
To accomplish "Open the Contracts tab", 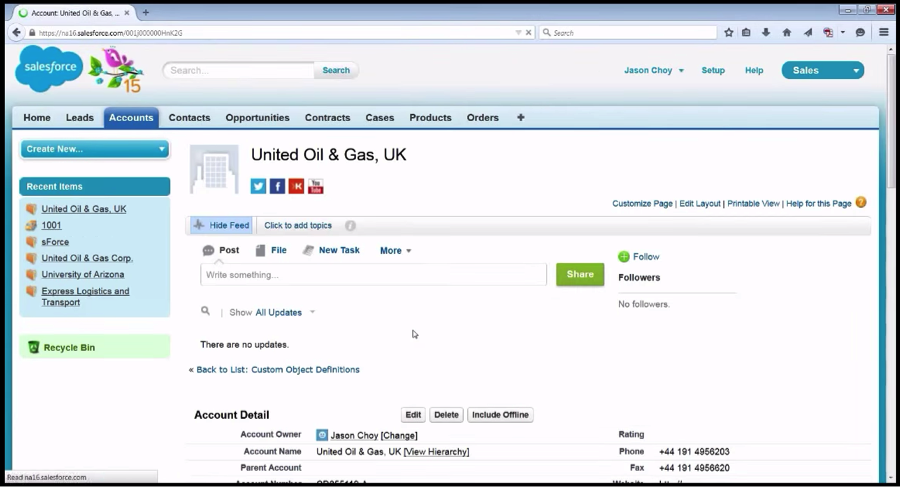I will (x=327, y=117).
